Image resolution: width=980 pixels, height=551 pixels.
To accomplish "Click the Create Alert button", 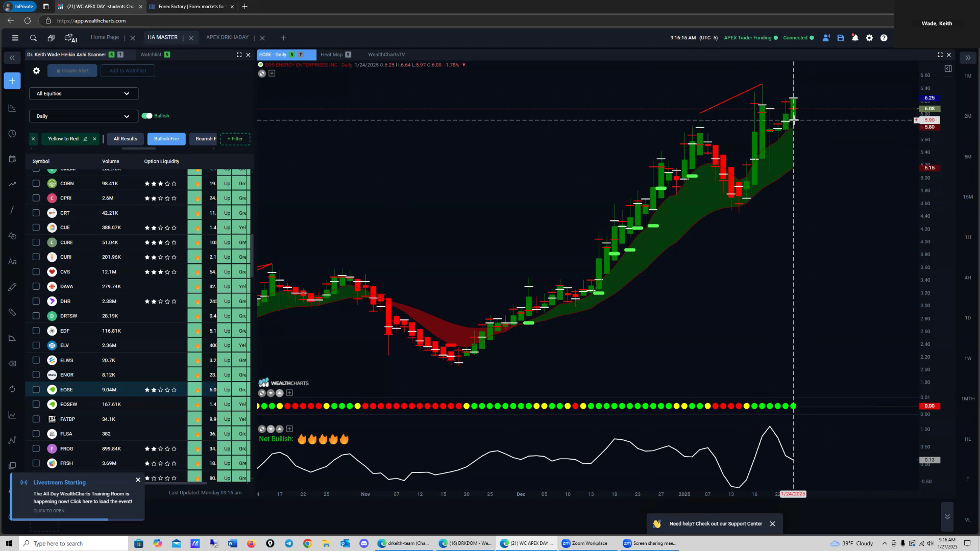I will (72, 71).
